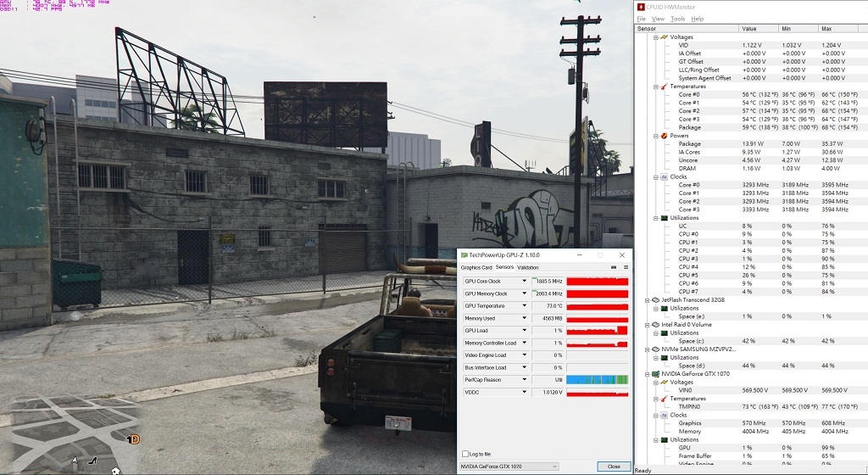
Task: Click the Clocks icon above Graphics row
Action: 664,415
